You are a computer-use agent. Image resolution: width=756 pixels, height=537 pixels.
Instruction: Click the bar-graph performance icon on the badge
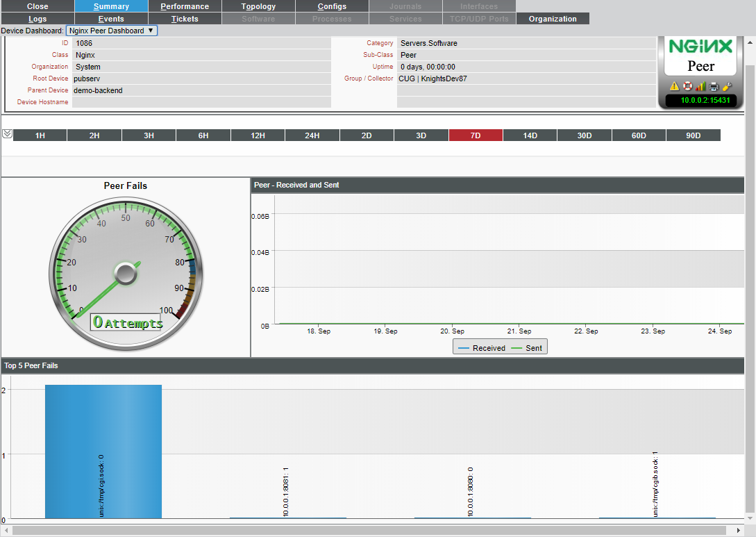700,86
